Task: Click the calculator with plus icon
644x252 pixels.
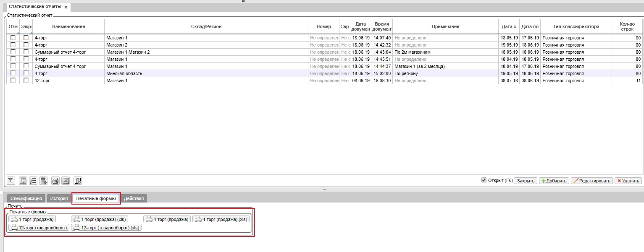Action: [43, 181]
